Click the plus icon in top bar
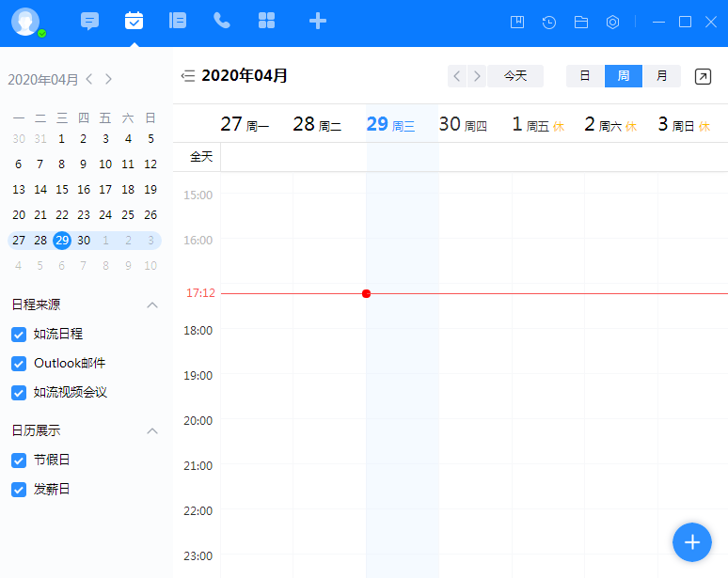 click(x=318, y=22)
